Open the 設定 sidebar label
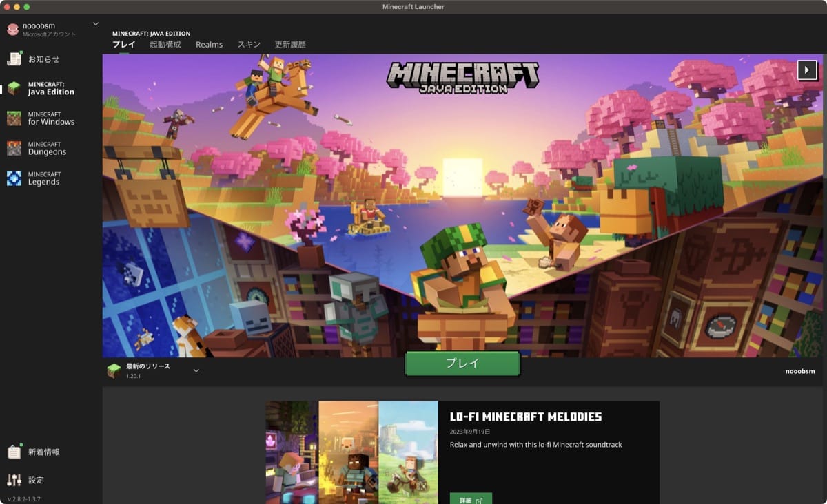Image resolution: width=827 pixels, height=504 pixels. (x=36, y=480)
